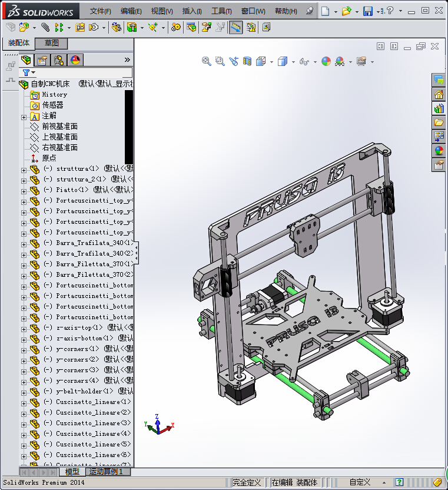The height and width of the screenshot is (490, 448).
Task: Open the Design Library task pane
Action: click(x=439, y=108)
